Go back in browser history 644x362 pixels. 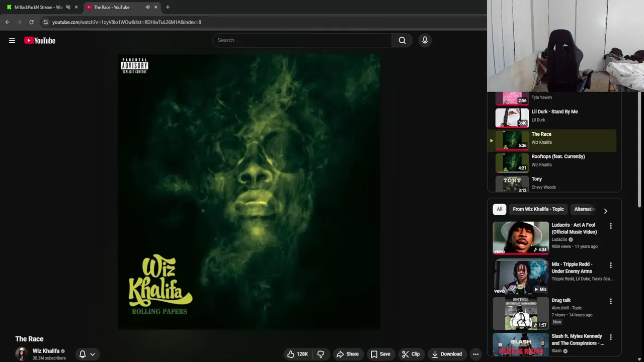tap(8, 22)
